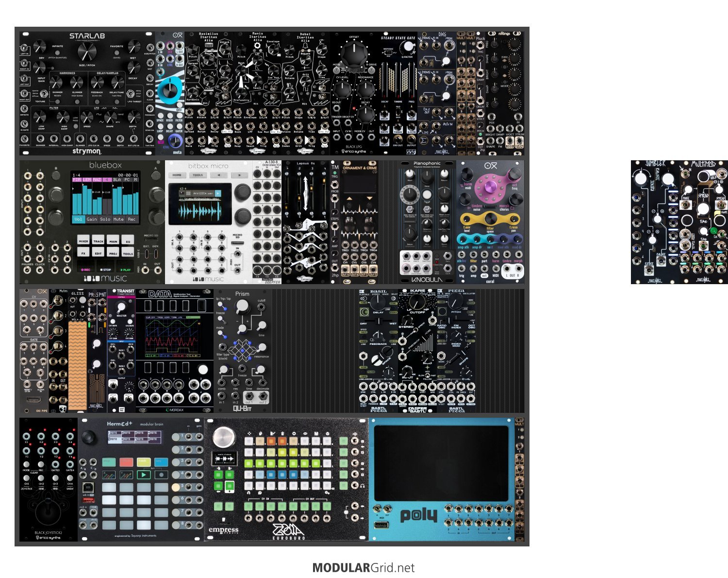Click the Mordax DATA oscilloscope screen
Image resolution: width=728 pixels, height=578 pixels.
coord(173,337)
